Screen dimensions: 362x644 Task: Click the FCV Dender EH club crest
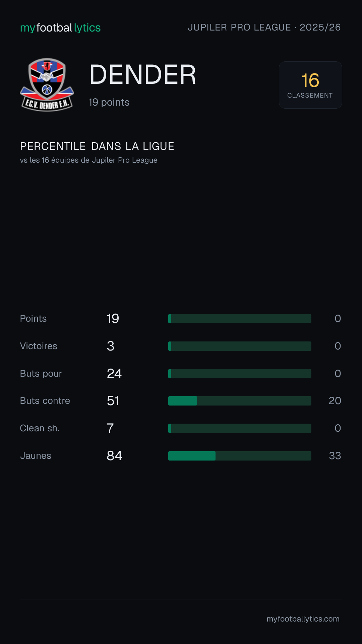[47, 85]
